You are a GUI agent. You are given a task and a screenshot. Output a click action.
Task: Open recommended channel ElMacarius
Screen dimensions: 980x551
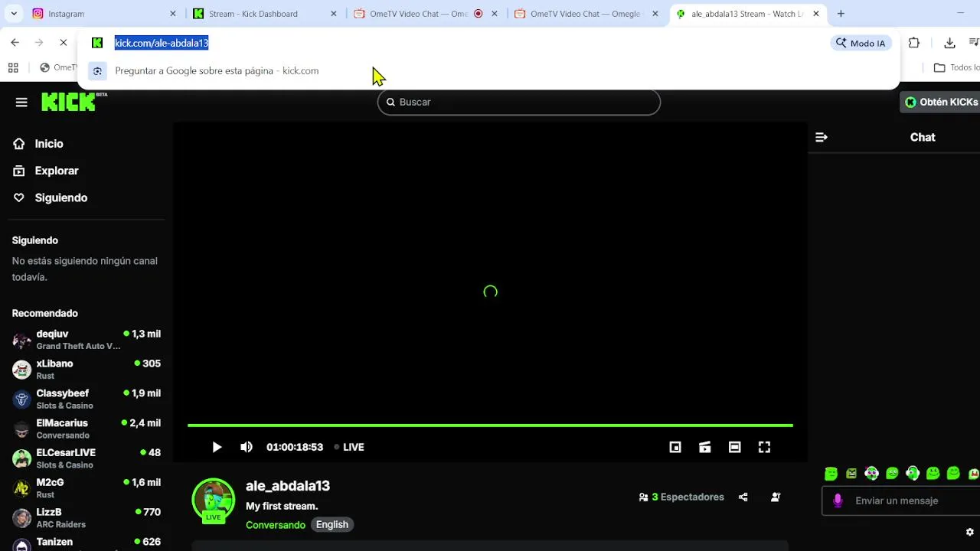tap(87, 429)
